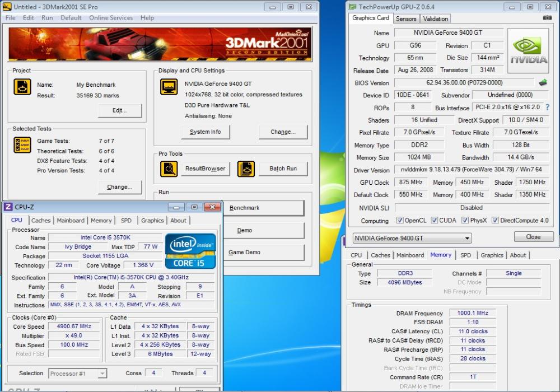Open the File menu in 3DMark2001
560x392 pixels.
pos(10,18)
